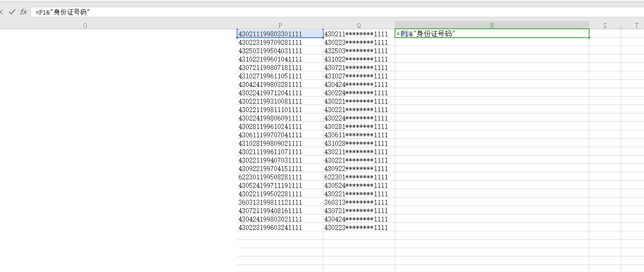Select cell 430223199709281111

click(x=280, y=42)
